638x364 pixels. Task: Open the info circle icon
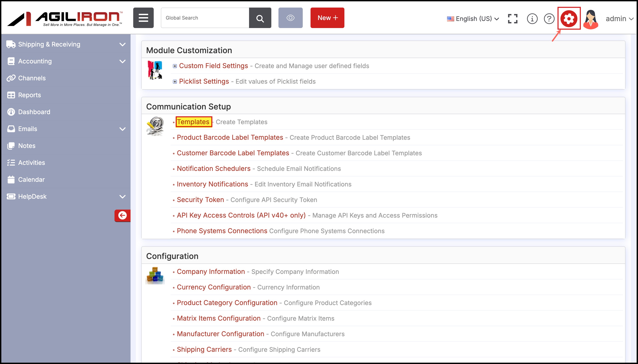(532, 18)
